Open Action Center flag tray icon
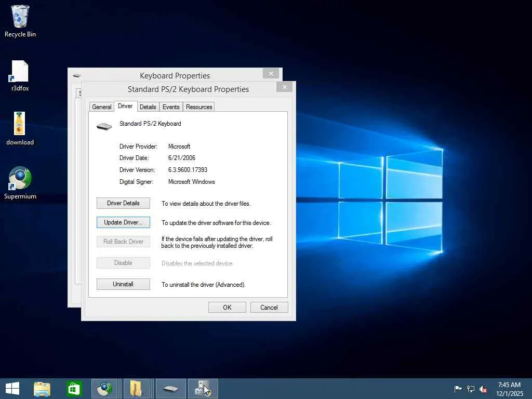The height and width of the screenshot is (399, 532). [x=458, y=389]
